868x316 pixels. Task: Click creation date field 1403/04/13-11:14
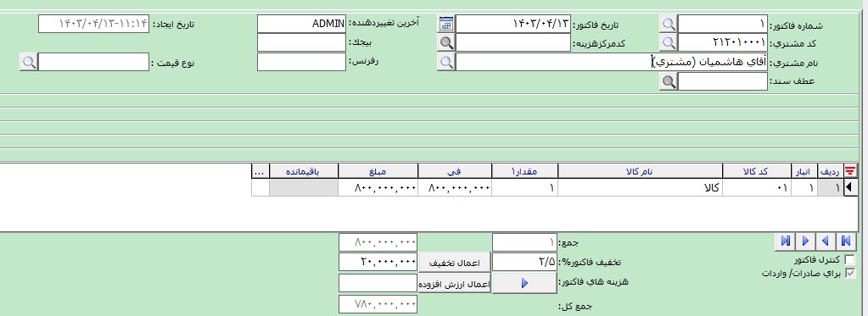click(93, 24)
